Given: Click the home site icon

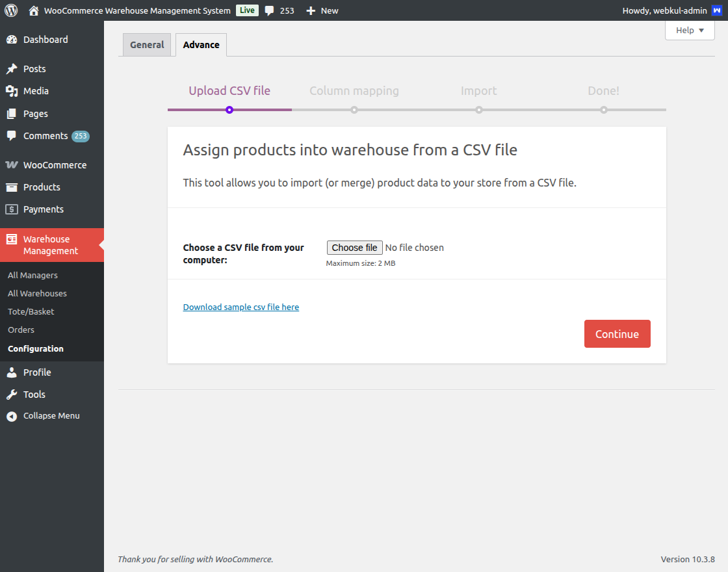Looking at the screenshot, I should pyautogui.click(x=33, y=10).
